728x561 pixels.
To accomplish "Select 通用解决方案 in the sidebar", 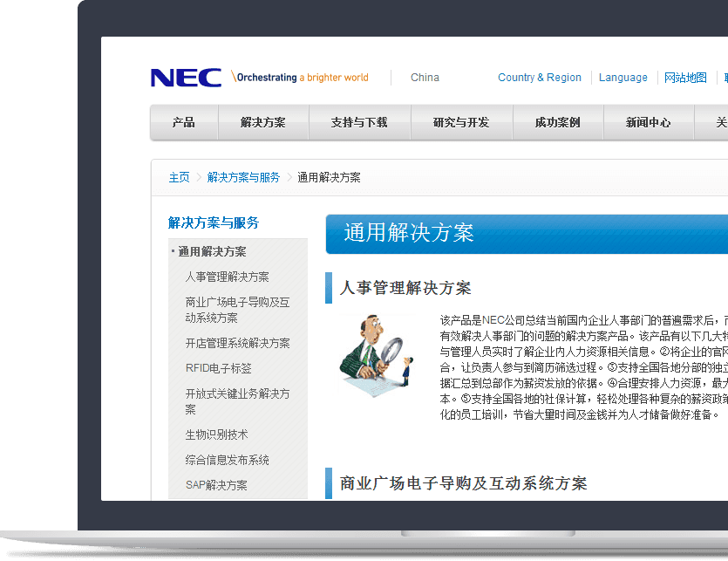I will [211, 250].
